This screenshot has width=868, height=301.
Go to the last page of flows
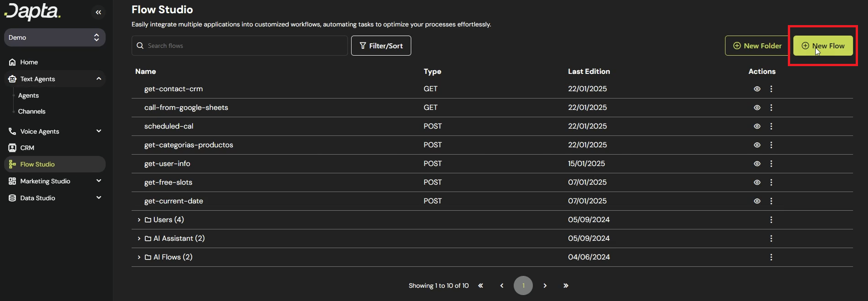click(566, 285)
